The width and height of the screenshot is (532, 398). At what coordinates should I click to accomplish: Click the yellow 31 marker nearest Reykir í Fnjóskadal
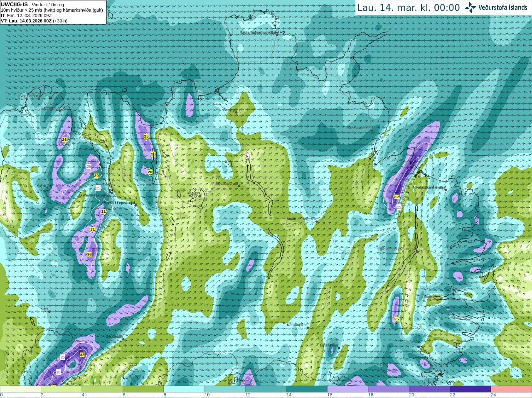(x=103, y=211)
